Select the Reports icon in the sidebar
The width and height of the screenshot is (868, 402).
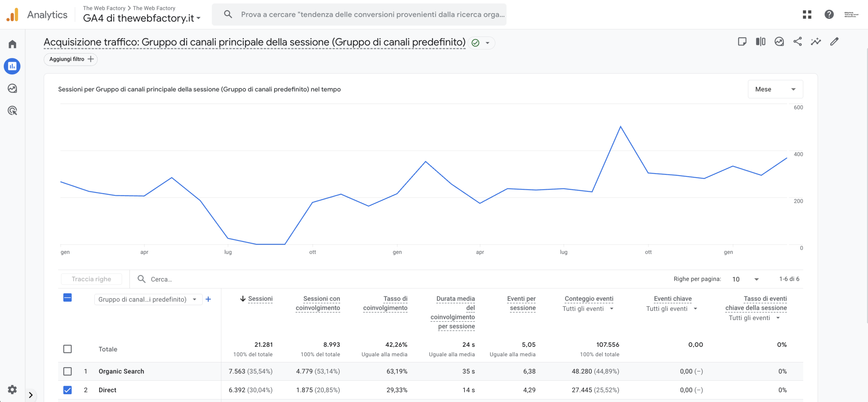tap(12, 66)
